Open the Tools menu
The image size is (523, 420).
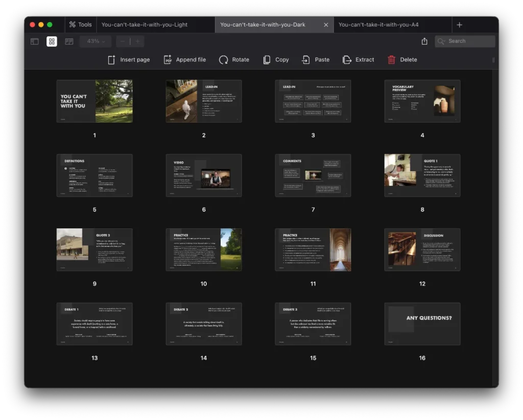[80, 25]
